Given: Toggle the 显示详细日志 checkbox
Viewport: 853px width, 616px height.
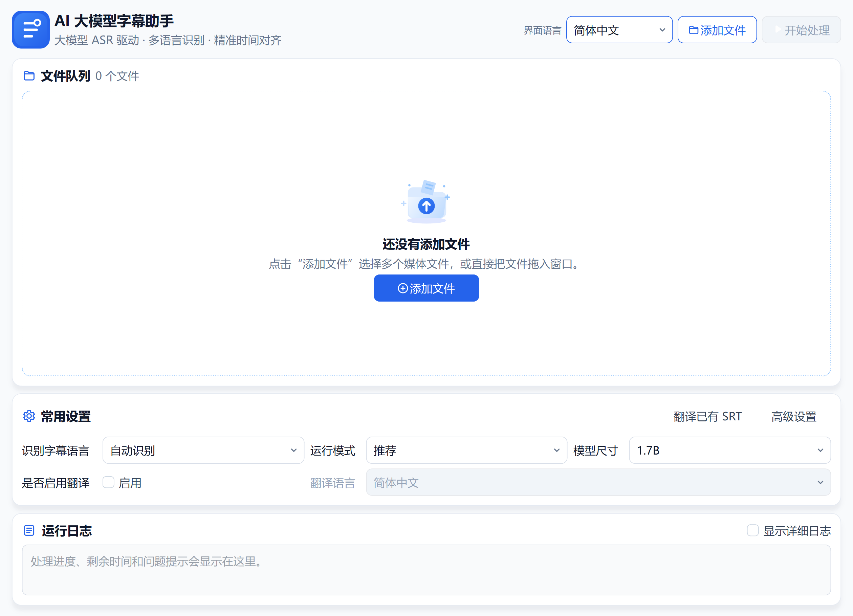Looking at the screenshot, I should [x=752, y=531].
